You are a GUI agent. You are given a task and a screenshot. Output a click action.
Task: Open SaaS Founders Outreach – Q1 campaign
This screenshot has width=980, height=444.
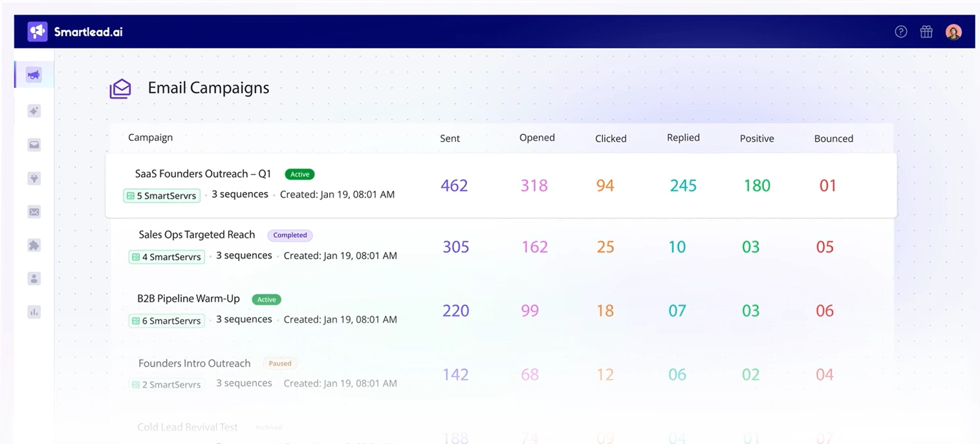(203, 174)
